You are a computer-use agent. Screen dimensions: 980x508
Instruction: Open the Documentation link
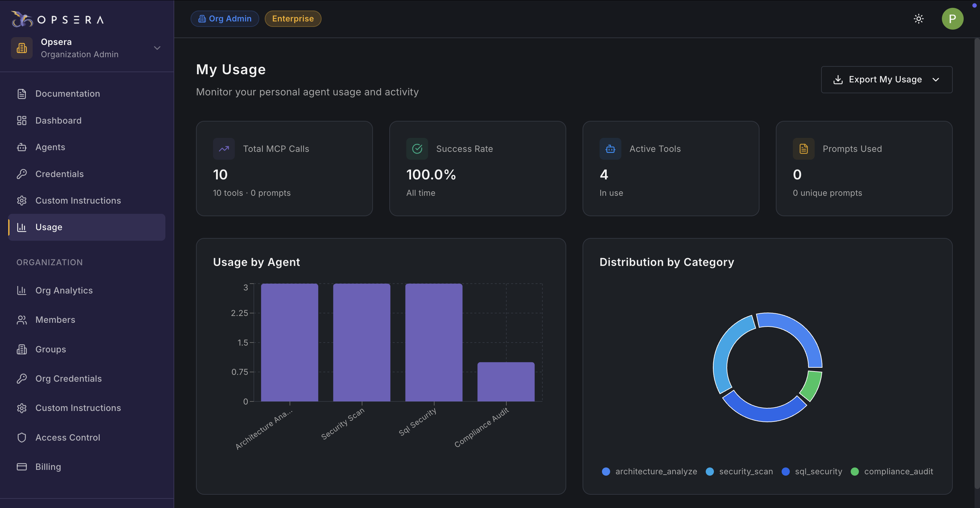[x=67, y=94]
